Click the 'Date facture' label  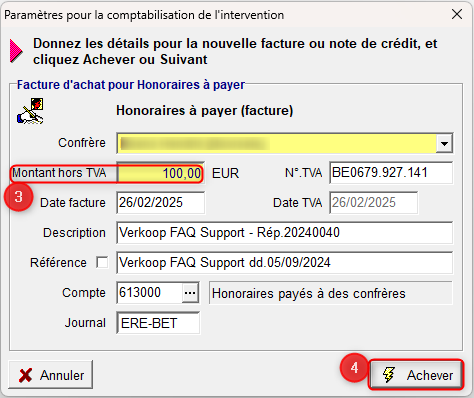tap(73, 203)
